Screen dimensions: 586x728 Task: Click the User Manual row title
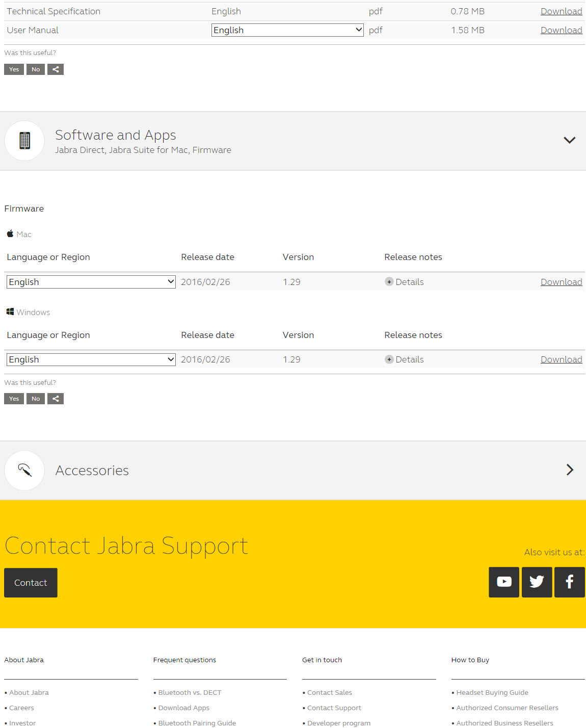(x=33, y=30)
